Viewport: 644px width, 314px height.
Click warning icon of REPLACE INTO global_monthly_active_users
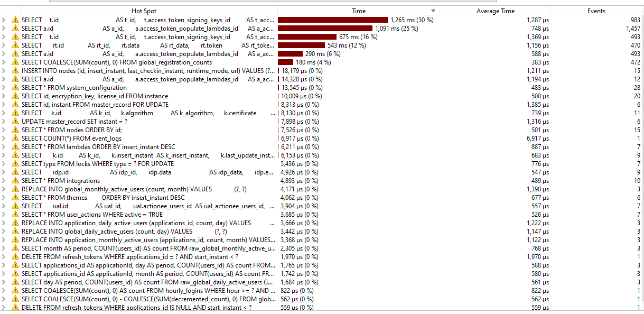click(15, 189)
